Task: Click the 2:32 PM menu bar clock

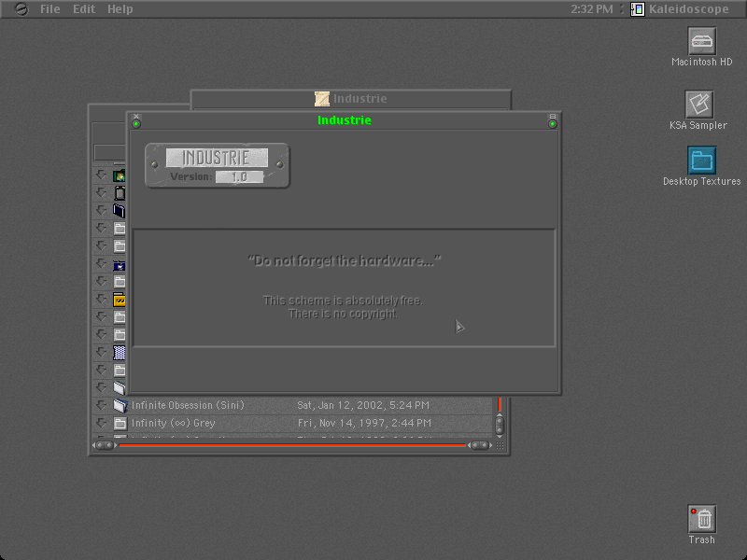Action: tap(592, 9)
